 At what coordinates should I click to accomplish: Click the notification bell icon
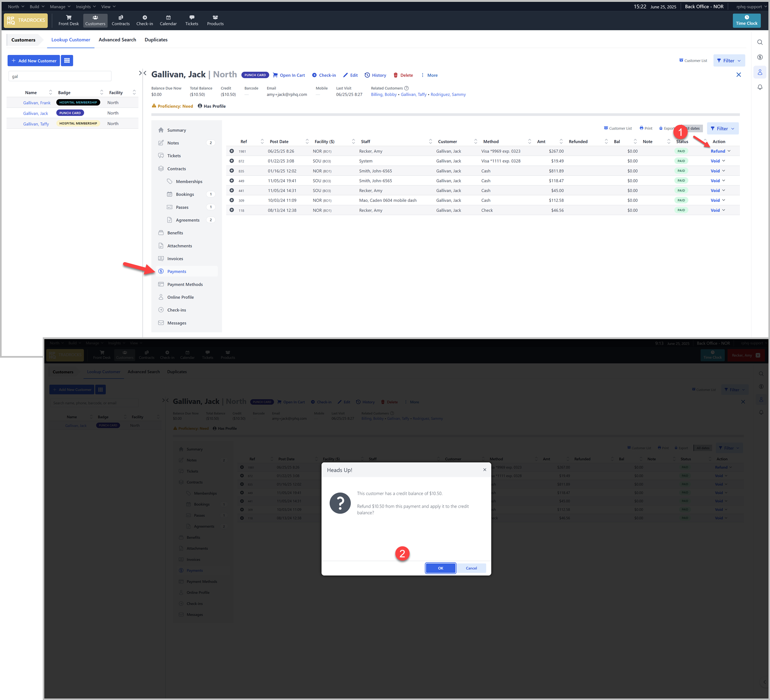[x=760, y=87]
